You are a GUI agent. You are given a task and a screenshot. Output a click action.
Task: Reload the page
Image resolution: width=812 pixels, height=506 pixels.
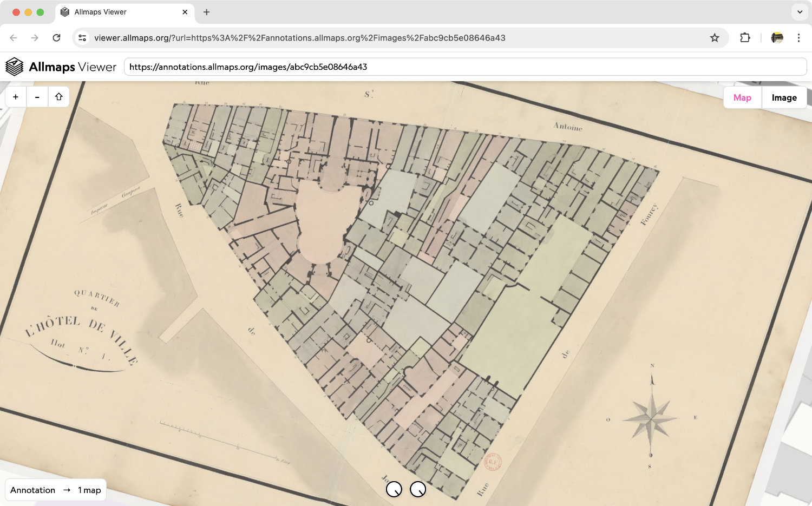click(x=56, y=38)
